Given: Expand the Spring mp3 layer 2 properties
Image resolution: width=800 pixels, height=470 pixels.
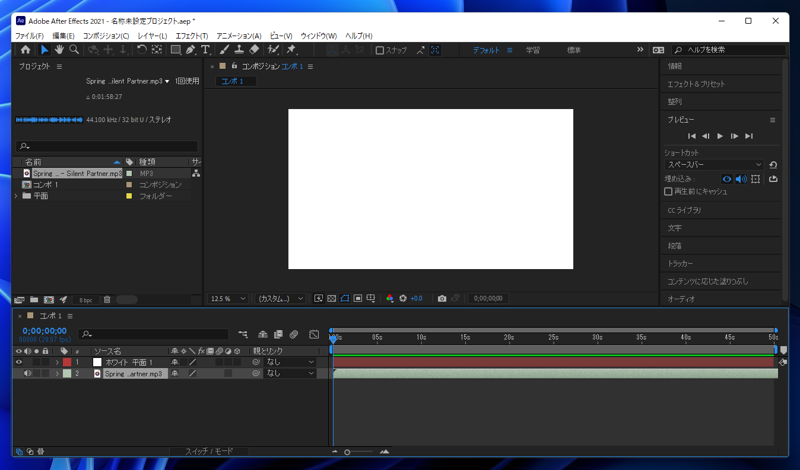Looking at the screenshot, I should (x=57, y=374).
